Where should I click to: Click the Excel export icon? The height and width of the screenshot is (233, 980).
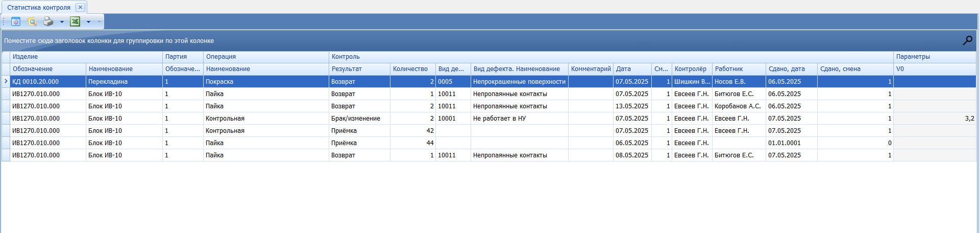coord(75,21)
